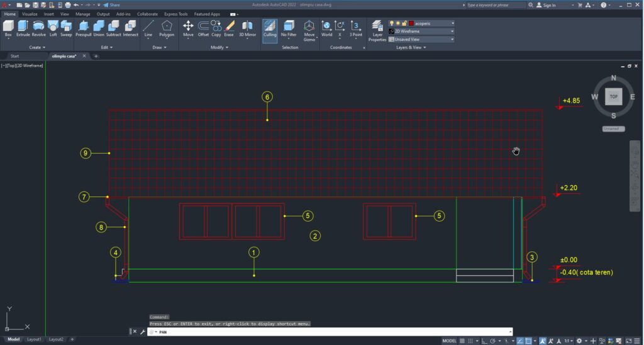This screenshot has height=345, width=644.
Task: Expand the acoperis layer dropdown
Action: (x=452, y=23)
